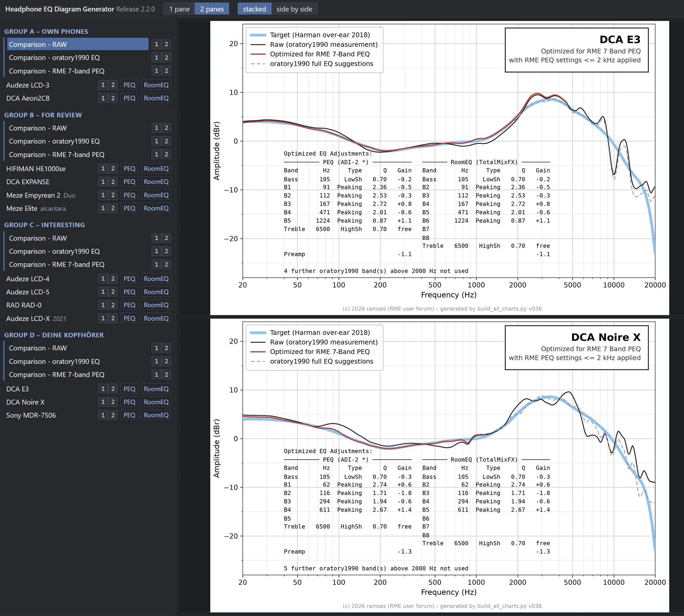Load DCA EXPANSE into pane 2
This screenshot has height=616, width=684.
113,182
